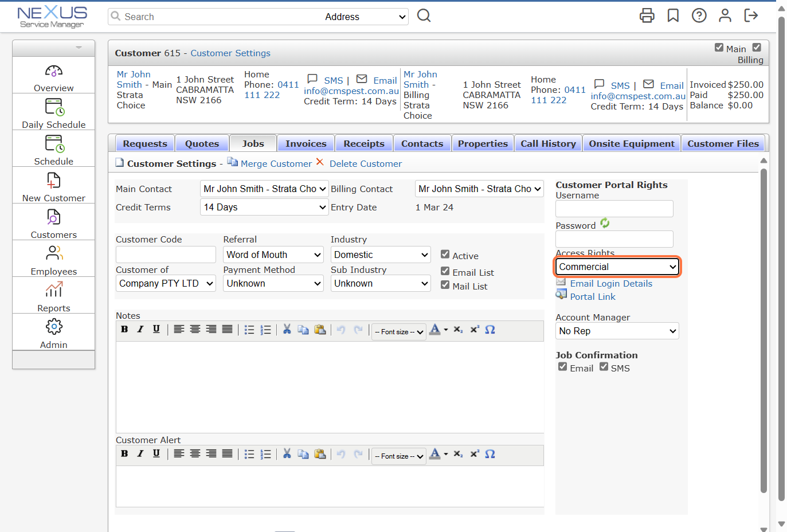This screenshot has height=532, width=787.
Task: Open Admin in the sidebar
Action: 53,334
